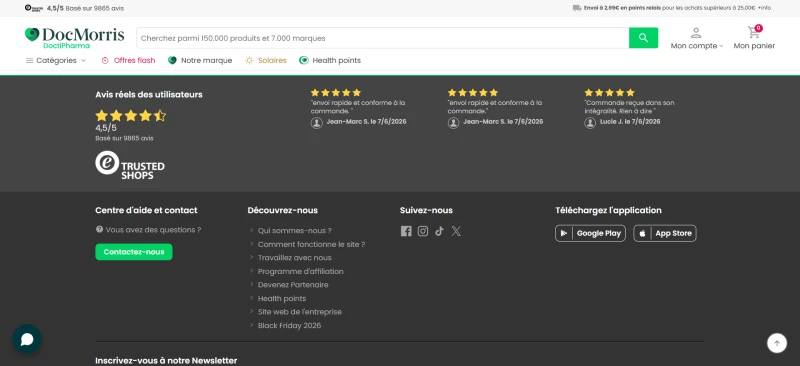
Task: Click the "Vous avez des questions ?" text
Action: coord(153,230)
